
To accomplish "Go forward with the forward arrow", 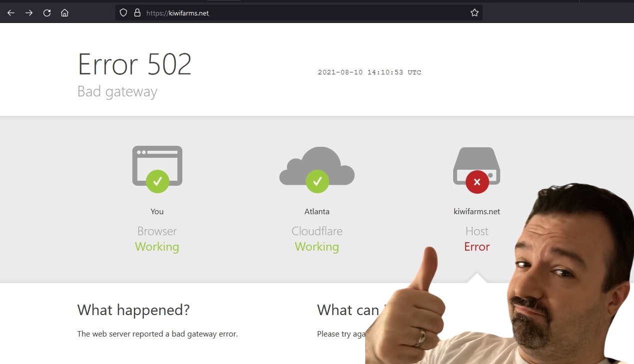I will click(x=29, y=13).
